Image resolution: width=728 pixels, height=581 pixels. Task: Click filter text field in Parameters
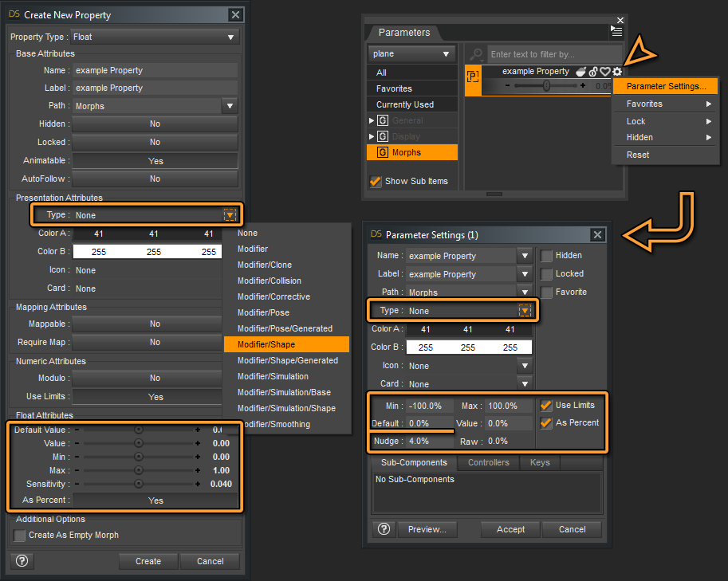[554, 54]
